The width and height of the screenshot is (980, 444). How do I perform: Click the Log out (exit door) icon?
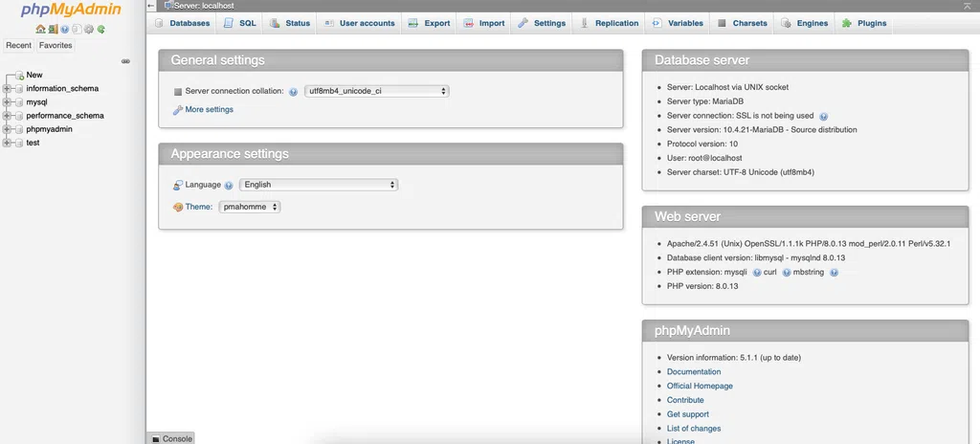[x=54, y=29]
